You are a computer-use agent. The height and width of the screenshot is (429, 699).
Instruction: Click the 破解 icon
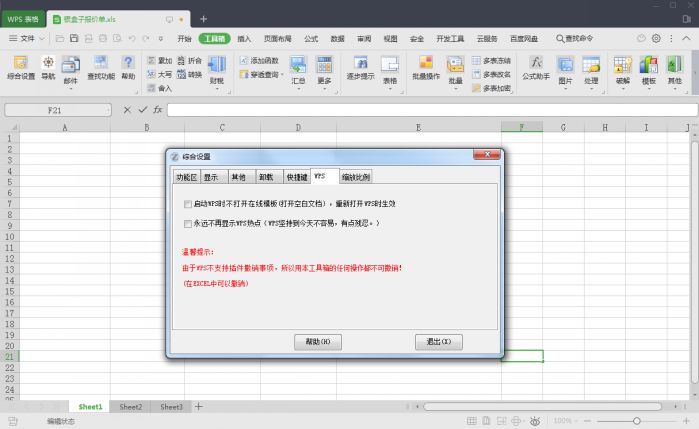click(x=623, y=71)
